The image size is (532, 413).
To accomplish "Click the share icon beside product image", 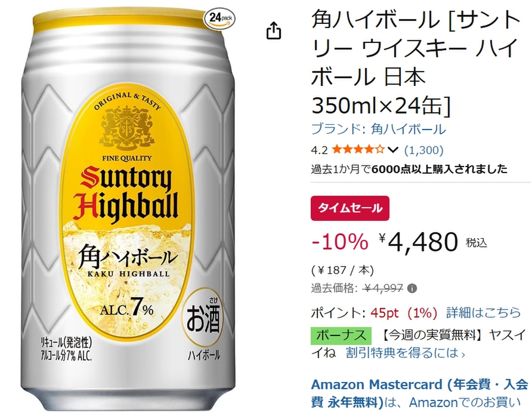I will click(274, 31).
